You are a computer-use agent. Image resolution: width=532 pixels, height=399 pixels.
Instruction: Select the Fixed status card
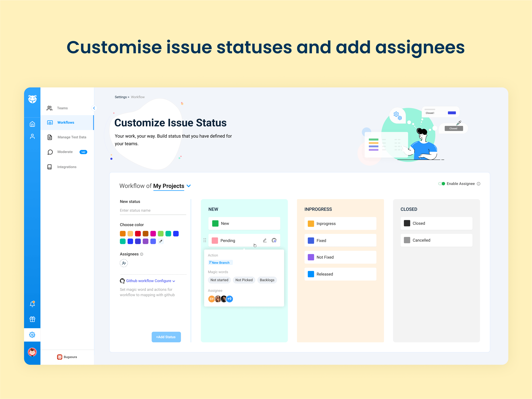[x=340, y=241]
